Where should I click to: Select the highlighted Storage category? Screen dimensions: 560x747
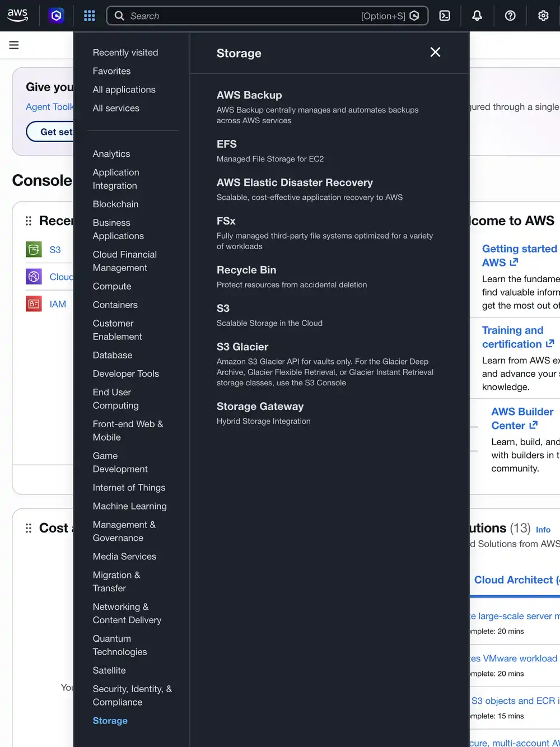tap(110, 721)
